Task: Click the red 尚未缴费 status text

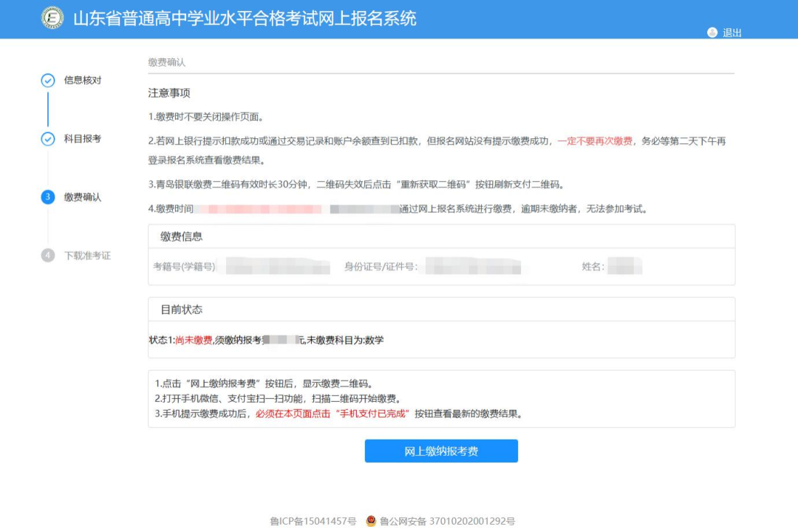Action: (194, 340)
